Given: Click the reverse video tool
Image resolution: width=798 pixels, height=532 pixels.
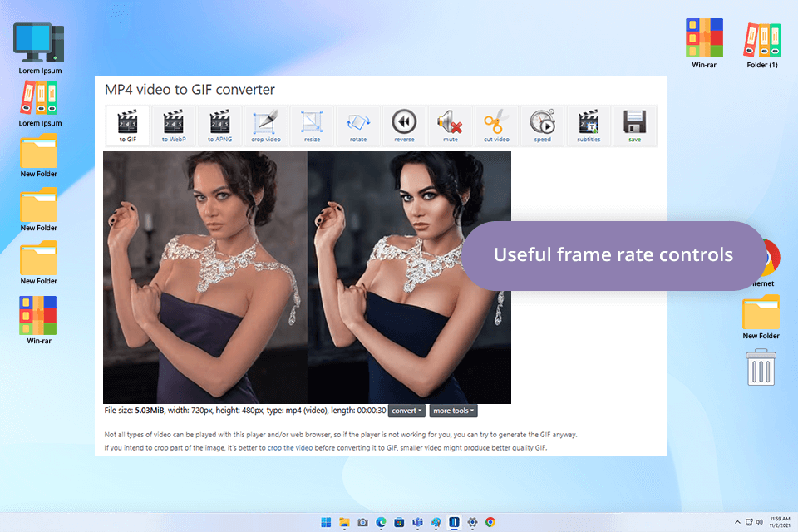Looking at the screenshot, I should click(404, 126).
